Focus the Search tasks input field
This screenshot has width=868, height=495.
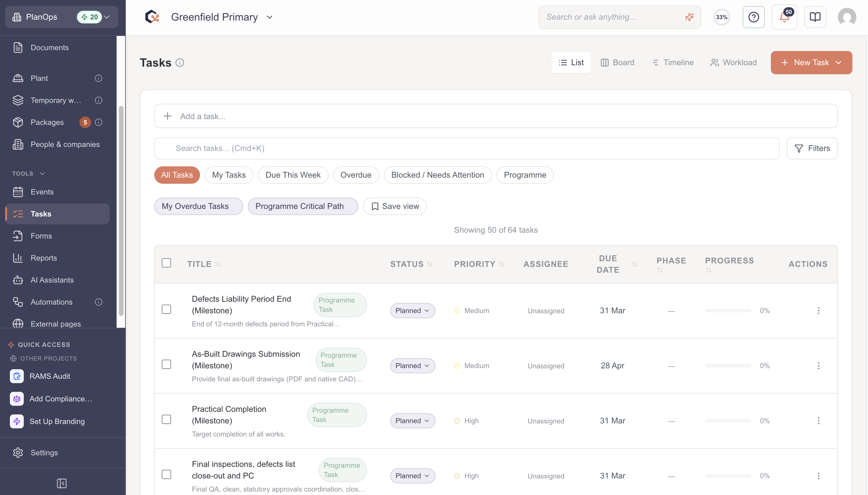(x=466, y=149)
